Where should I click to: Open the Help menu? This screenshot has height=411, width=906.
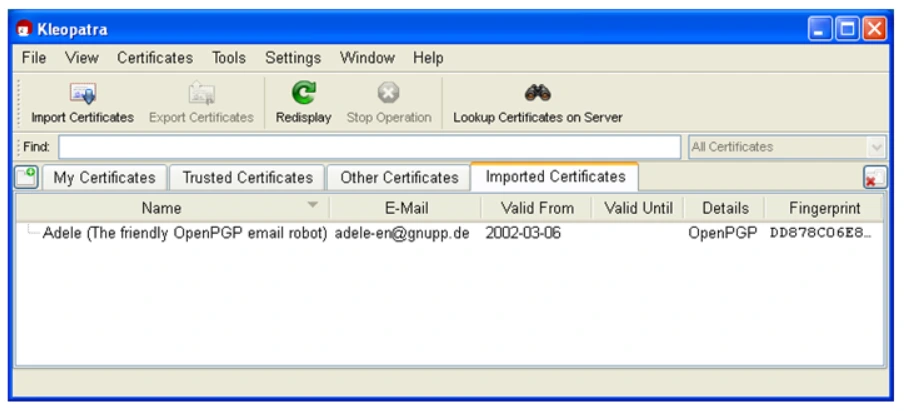pyautogui.click(x=428, y=58)
